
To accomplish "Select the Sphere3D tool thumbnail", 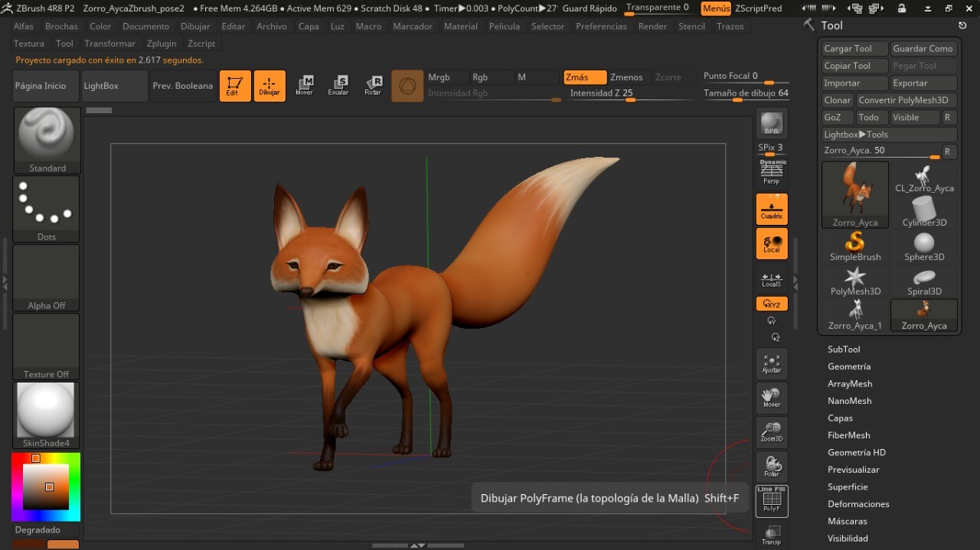I will pyautogui.click(x=924, y=247).
